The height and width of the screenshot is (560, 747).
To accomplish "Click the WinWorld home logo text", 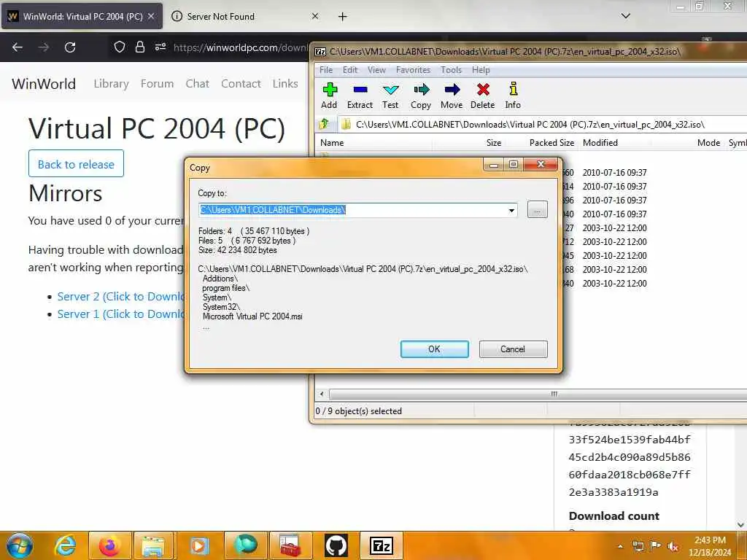I will (x=44, y=84).
